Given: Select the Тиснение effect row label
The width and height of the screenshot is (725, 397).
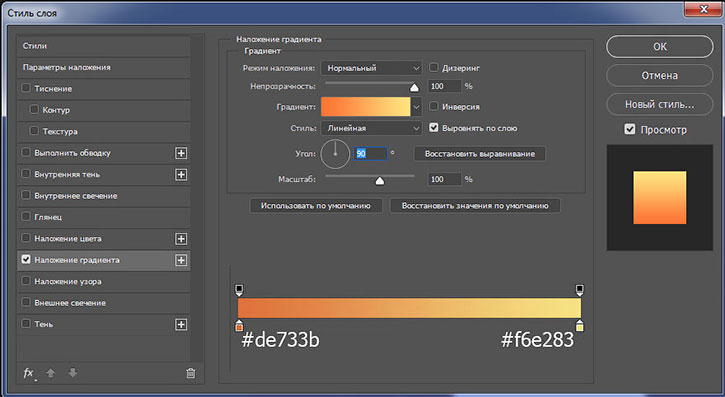Looking at the screenshot, I should click(x=53, y=89).
